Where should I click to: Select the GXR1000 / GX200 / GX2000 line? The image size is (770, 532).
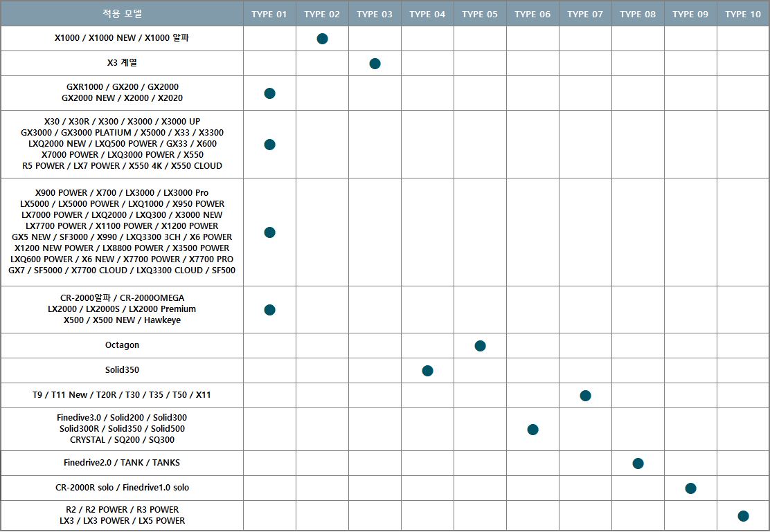[x=123, y=87]
